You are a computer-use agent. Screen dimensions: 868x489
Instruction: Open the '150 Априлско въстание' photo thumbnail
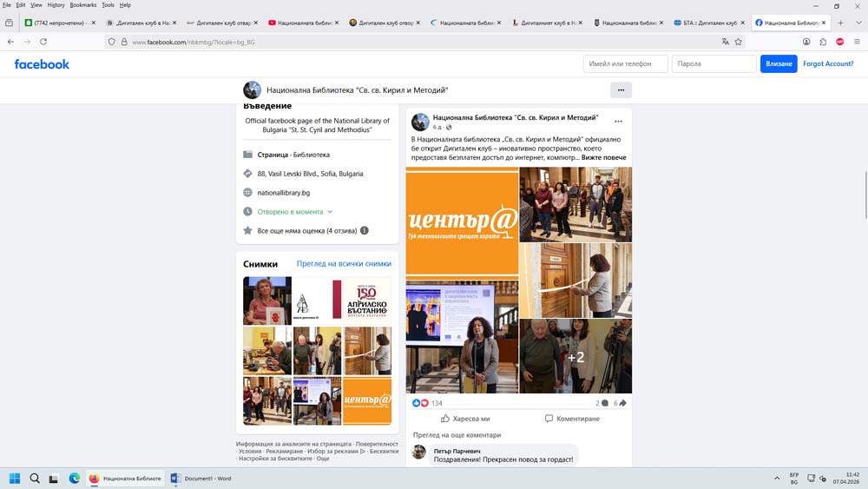[366, 301]
